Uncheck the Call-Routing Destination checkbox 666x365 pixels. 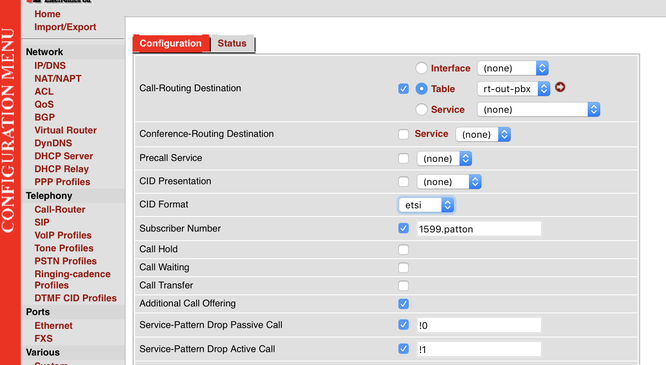pos(403,88)
